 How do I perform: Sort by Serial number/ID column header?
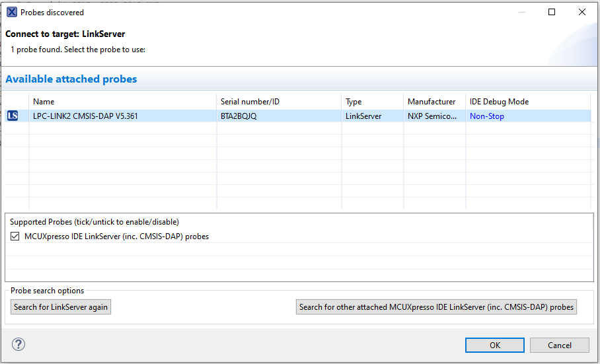(x=279, y=102)
